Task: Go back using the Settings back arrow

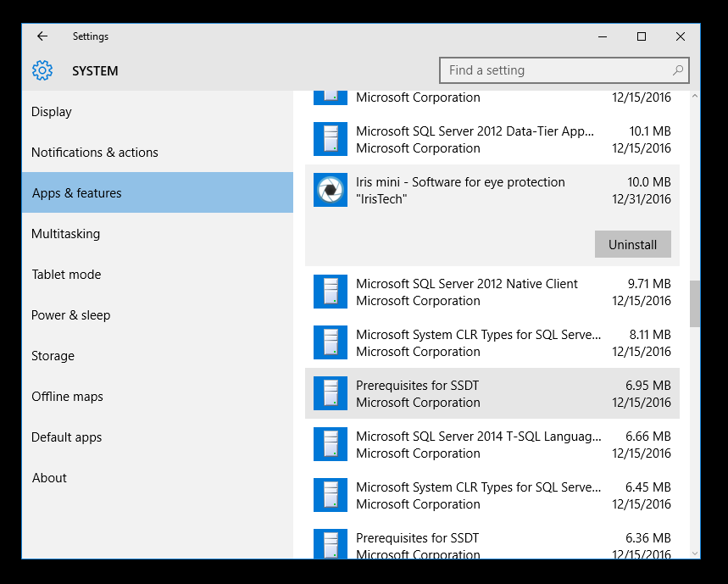Action: click(x=42, y=36)
